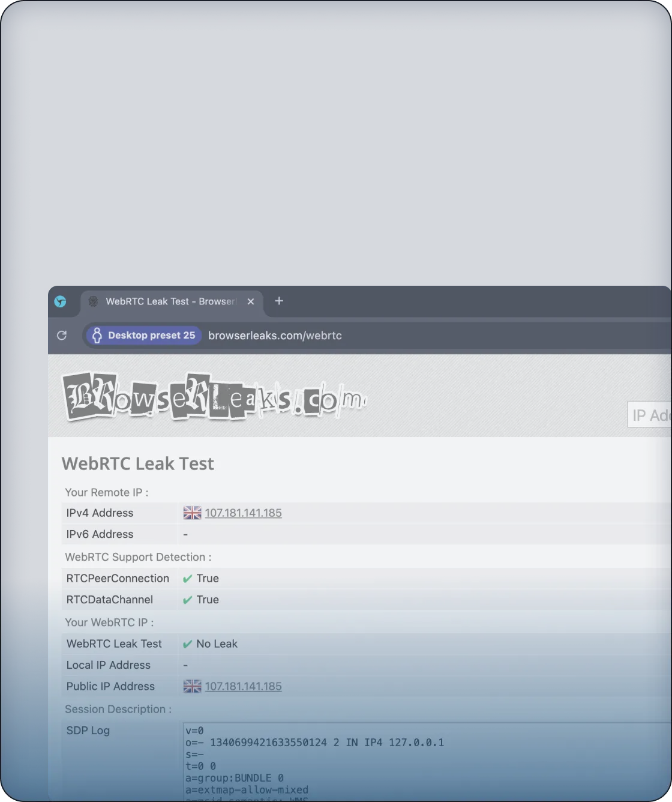Click 'WebRTC Support Detection :' section label
The image size is (672, 802).
tap(138, 557)
